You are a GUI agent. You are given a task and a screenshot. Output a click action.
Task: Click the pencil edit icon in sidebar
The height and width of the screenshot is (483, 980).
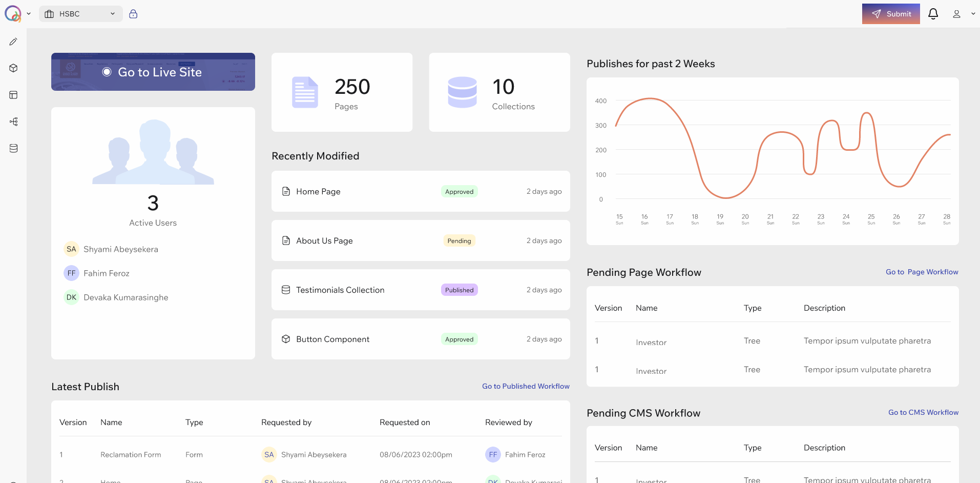tap(13, 42)
